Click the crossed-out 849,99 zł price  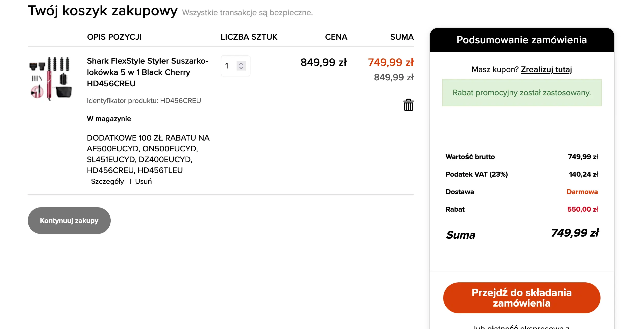pos(394,77)
